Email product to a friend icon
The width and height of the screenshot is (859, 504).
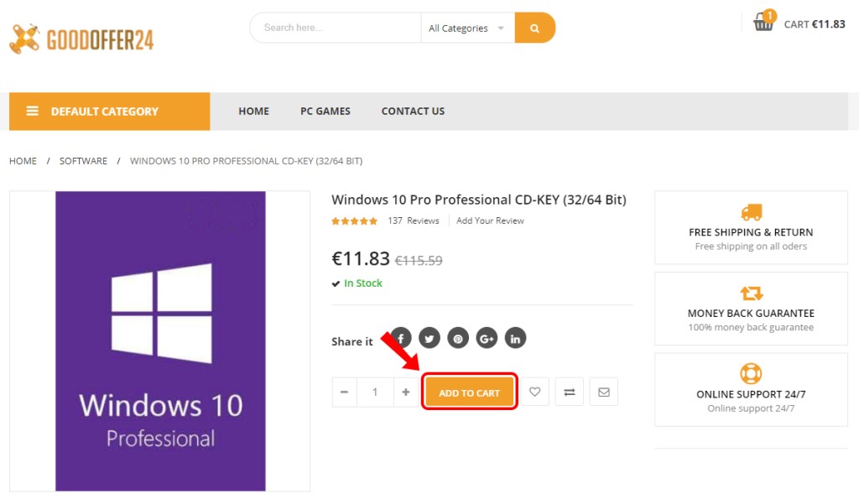[604, 392]
